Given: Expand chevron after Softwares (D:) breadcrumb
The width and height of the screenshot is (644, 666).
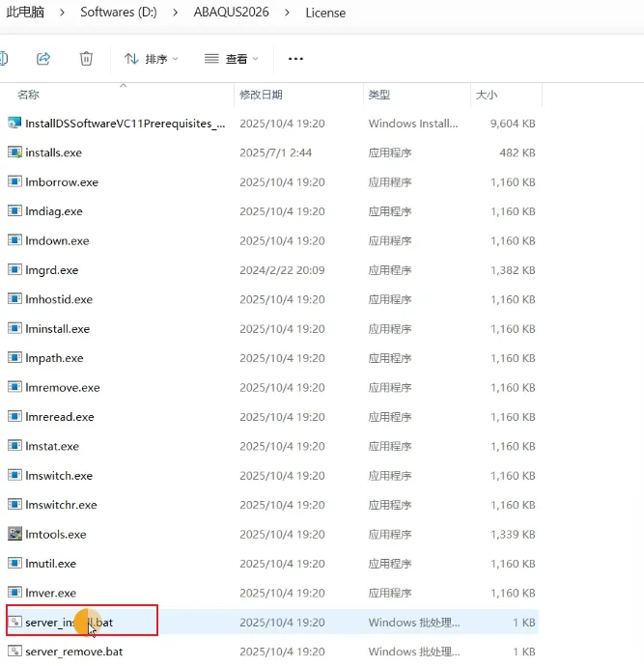Looking at the screenshot, I should 176,13.
